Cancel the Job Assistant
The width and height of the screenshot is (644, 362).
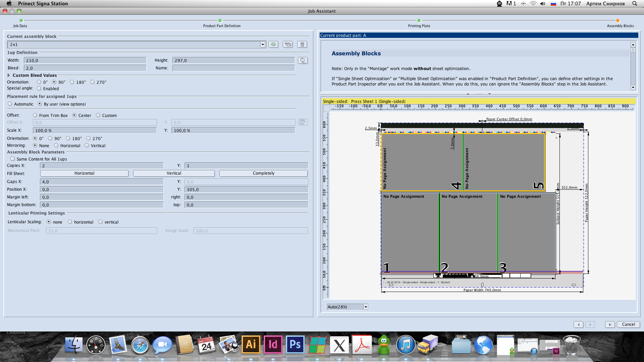(628, 324)
